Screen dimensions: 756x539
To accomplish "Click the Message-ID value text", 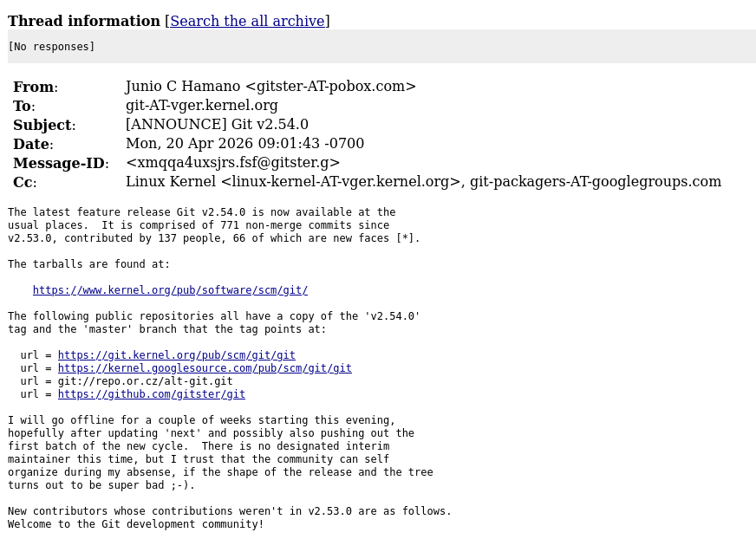I will [x=232, y=163].
